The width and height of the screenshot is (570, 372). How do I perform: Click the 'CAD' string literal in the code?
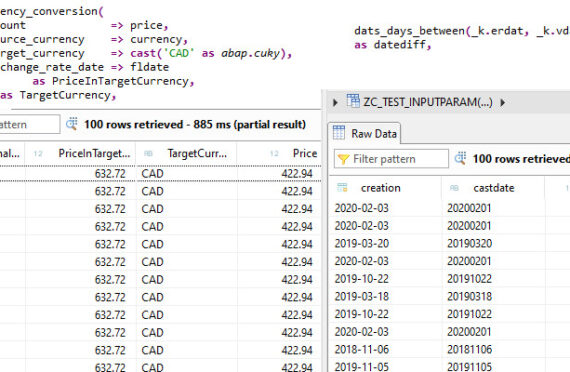179,53
